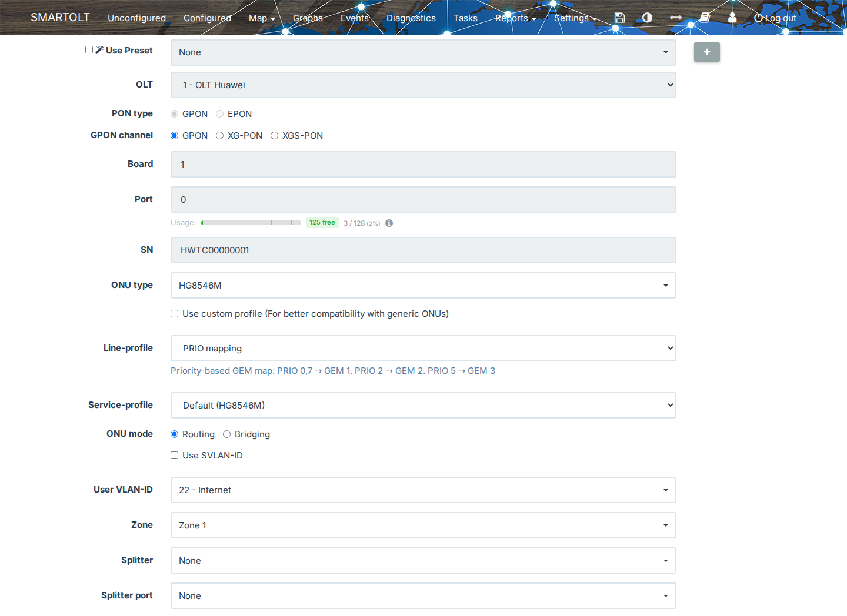The width and height of the screenshot is (847, 616).
Task: Open the Diagnostics page
Action: click(411, 18)
